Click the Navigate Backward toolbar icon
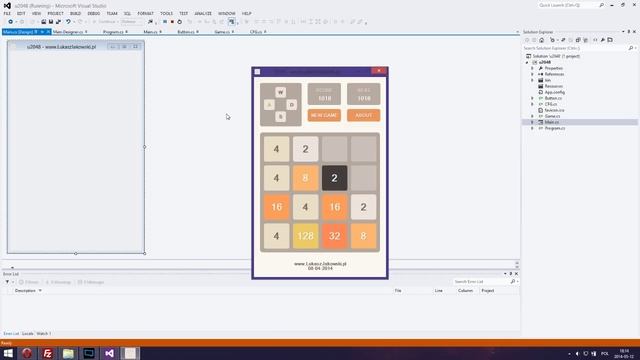The height and width of the screenshot is (360, 640). coord(10,22)
